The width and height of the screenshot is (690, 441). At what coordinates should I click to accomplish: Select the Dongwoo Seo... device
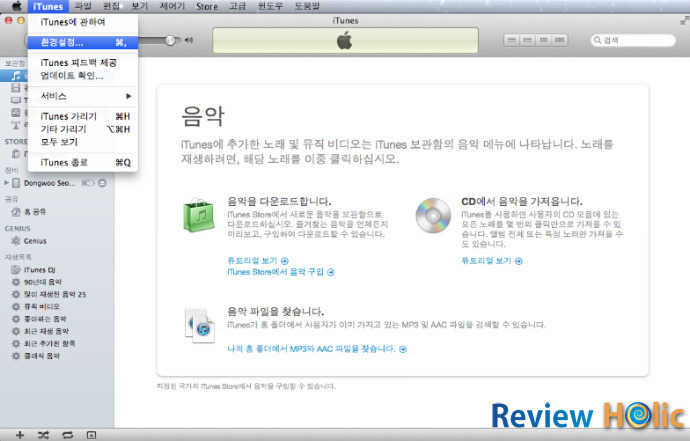pyautogui.click(x=49, y=183)
